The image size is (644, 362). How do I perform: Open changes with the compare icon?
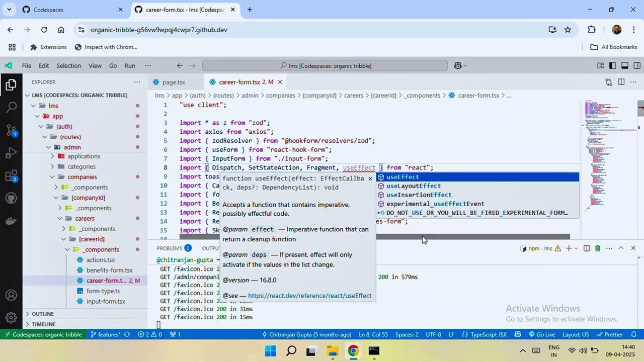coord(609,82)
